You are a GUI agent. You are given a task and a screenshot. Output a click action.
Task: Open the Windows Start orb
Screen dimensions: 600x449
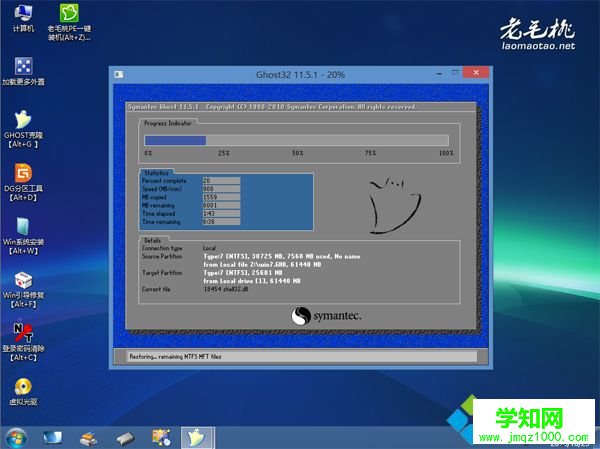16,438
